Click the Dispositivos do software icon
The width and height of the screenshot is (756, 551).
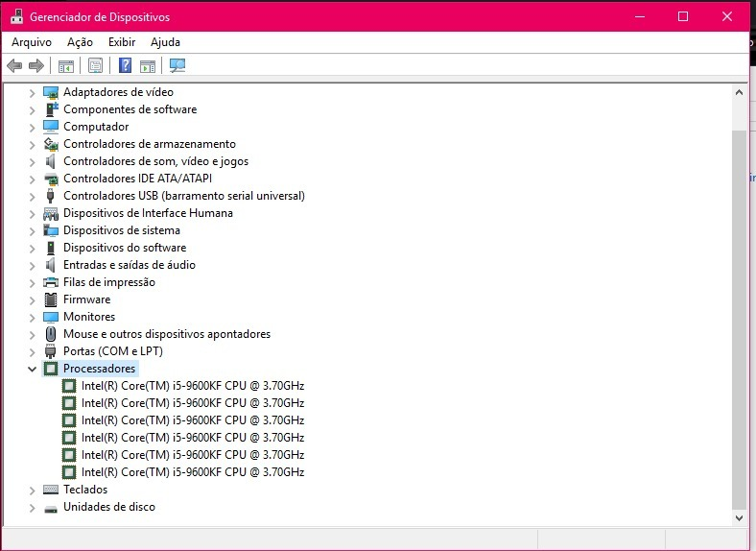[51, 248]
